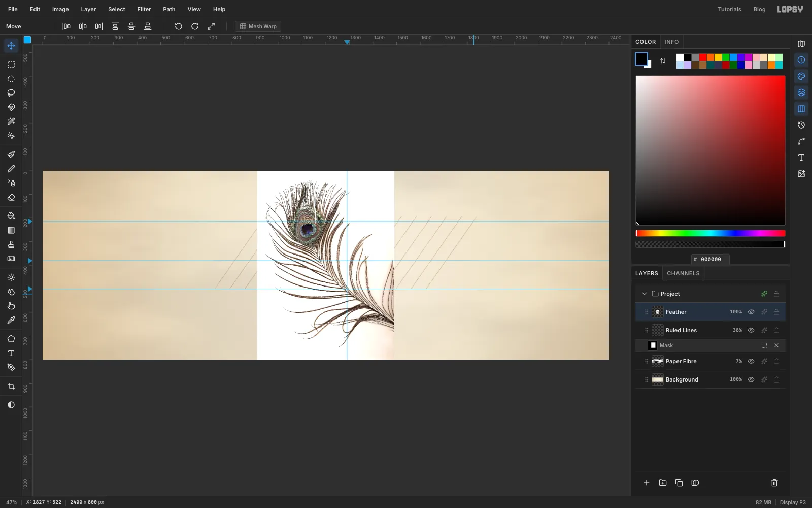
Task: Select the Crop tool
Action: 11,387
